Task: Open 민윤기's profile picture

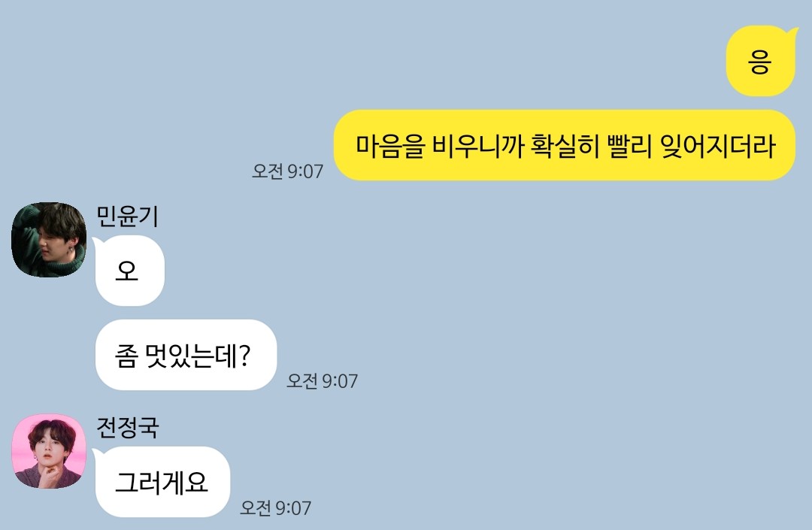Action: pyautogui.click(x=49, y=240)
